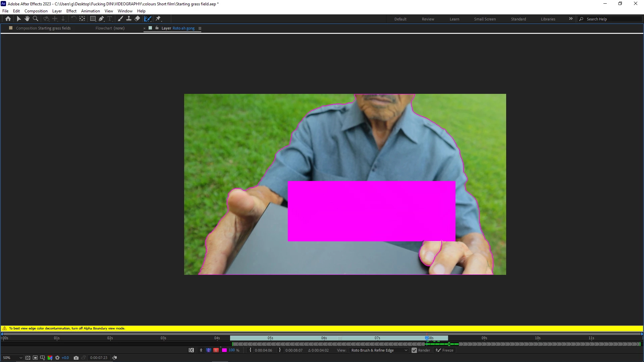
Task: Switch to Composition Starting grass fields tab
Action: [x=43, y=28]
